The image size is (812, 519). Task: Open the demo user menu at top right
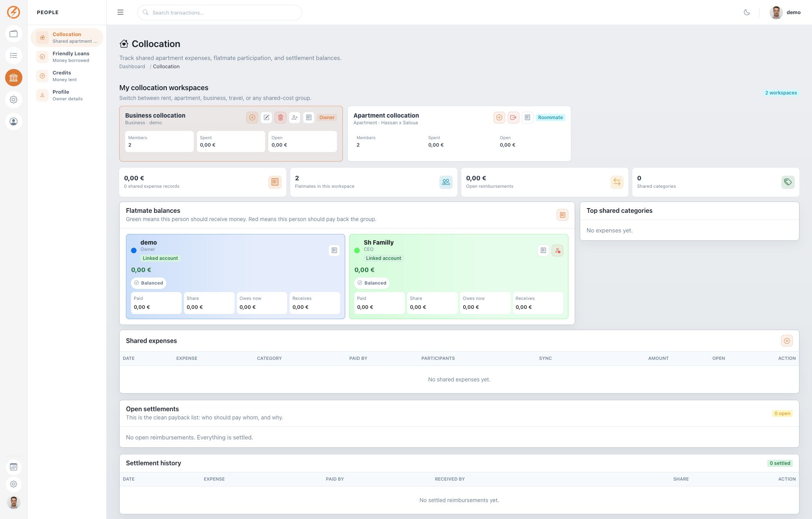click(x=785, y=12)
